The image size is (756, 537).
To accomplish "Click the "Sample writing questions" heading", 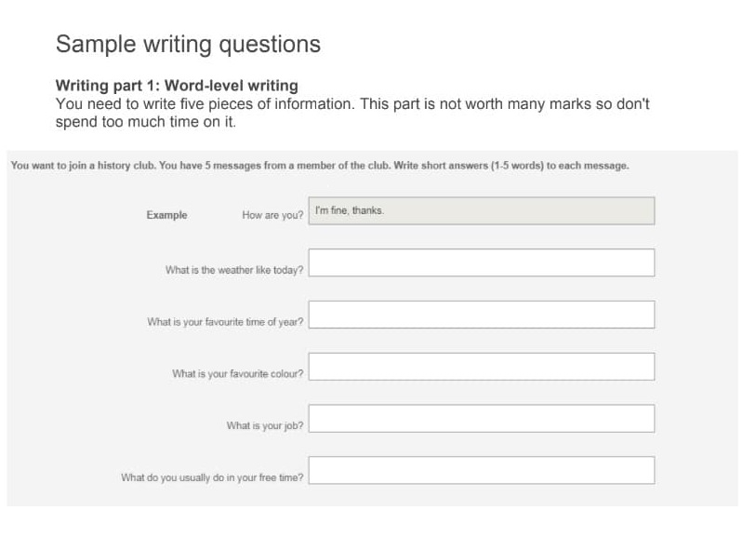I will click(188, 45).
